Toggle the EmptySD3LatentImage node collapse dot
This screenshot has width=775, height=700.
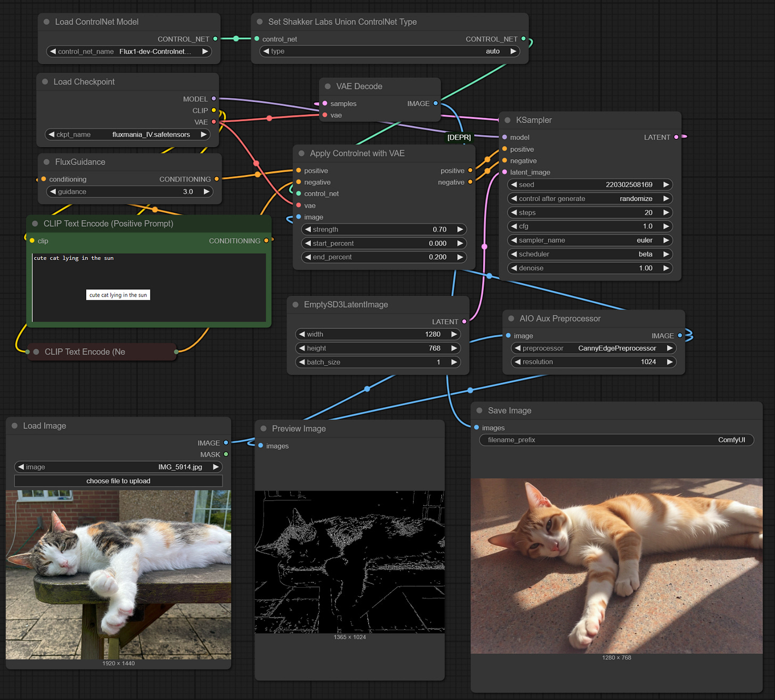(x=295, y=304)
